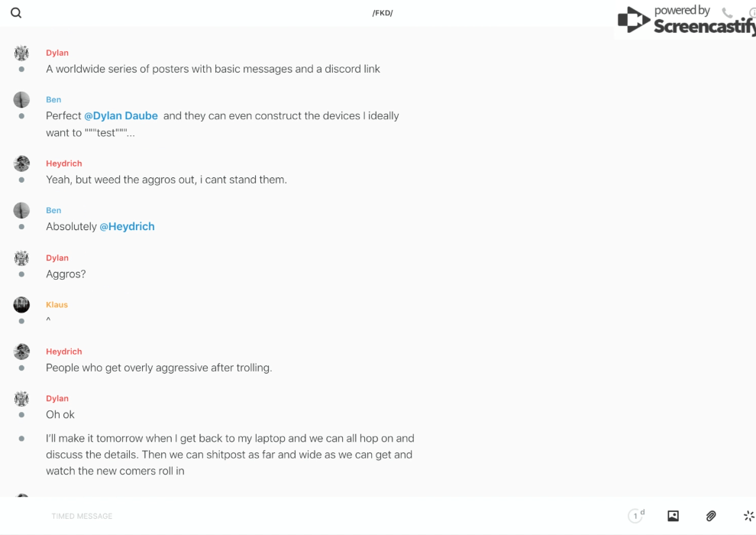Toggle the 1d message timer
This screenshot has height=535, width=756.
pyautogui.click(x=636, y=516)
